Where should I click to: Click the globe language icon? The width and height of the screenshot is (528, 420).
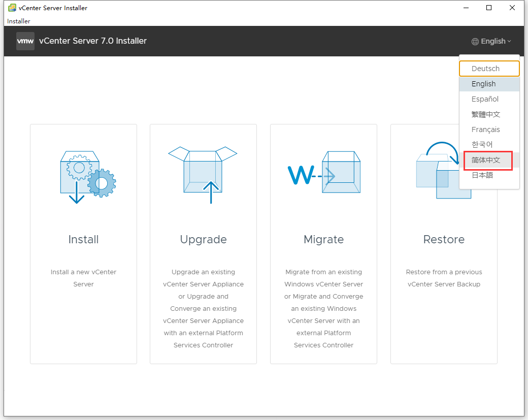pyautogui.click(x=475, y=42)
